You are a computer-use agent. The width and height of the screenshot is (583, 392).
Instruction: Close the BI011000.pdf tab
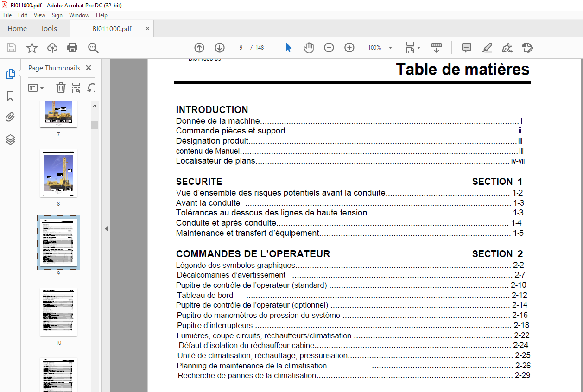point(147,29)
